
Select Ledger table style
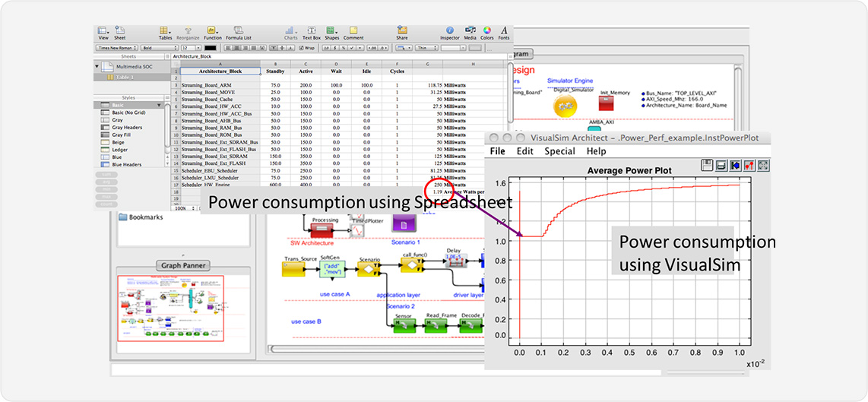tap(112, 150)
